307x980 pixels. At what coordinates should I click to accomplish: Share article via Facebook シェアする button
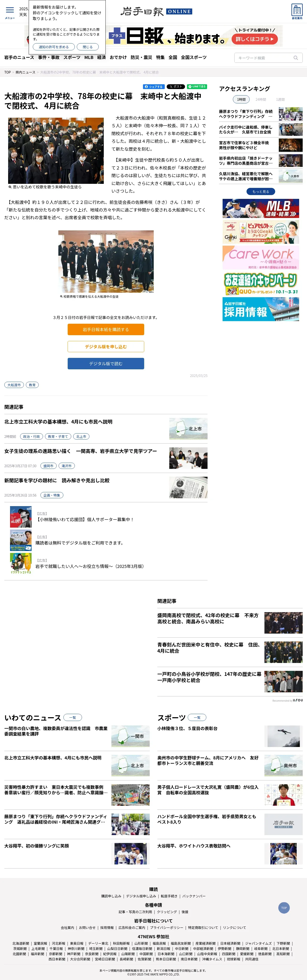coord(154,87)
